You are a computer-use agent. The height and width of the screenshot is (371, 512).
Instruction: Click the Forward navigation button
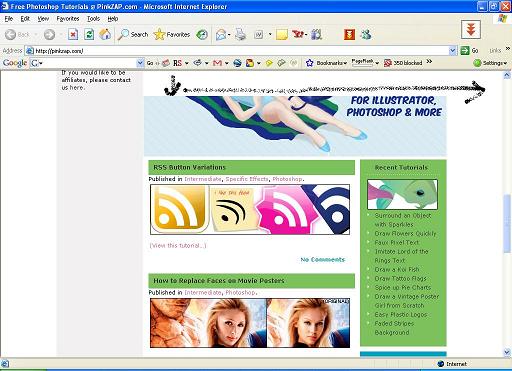pyautogui.click(x=49, y=34)
